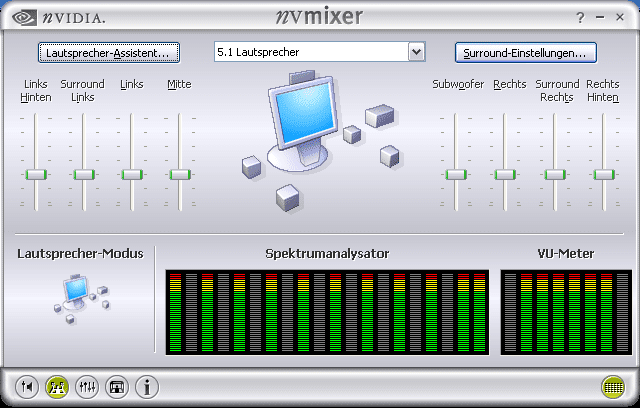
Task: Click the Rechts Hinten slider handle
Action: tap(604, 175)
